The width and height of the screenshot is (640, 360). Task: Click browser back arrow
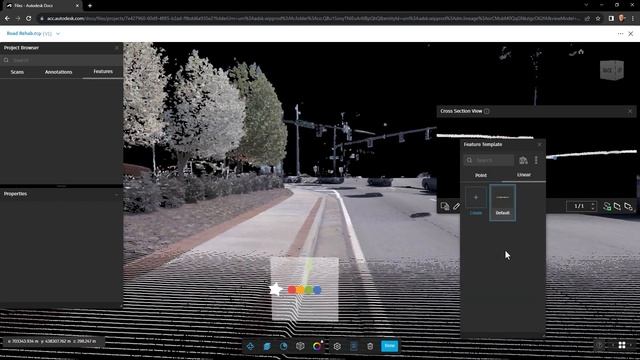pyautogui.click(x=7, y=18)
